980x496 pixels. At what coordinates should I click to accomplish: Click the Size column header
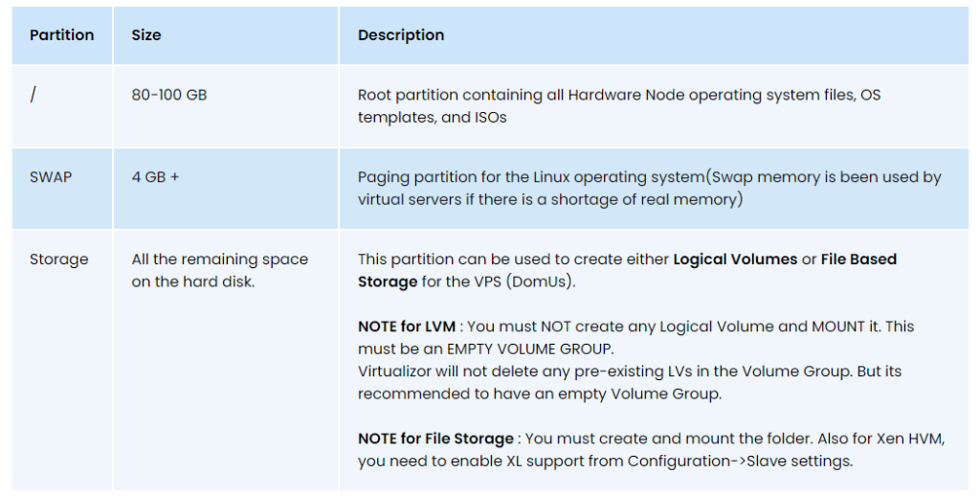pyautogui.click(x=146, y=35)
